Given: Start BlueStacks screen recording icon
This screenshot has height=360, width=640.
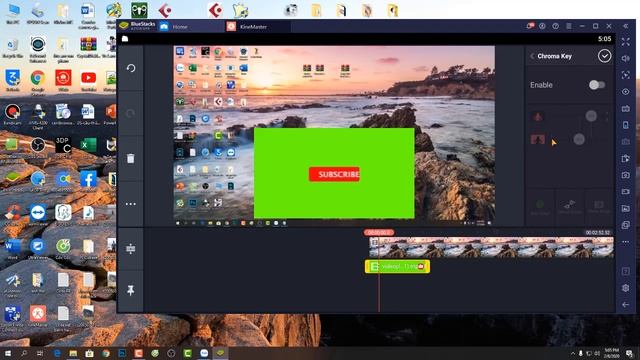Looking at the screenshot, I should pos(626,191).
